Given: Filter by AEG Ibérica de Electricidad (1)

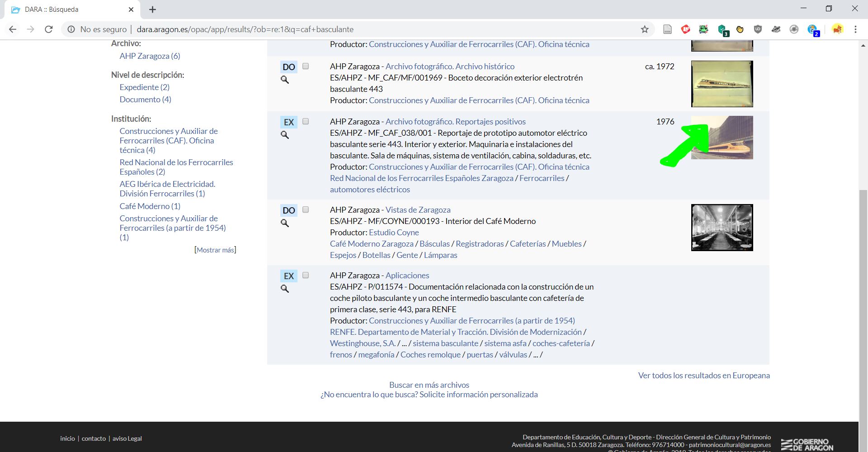Looking at the screenshot, I should pos(167,189).
